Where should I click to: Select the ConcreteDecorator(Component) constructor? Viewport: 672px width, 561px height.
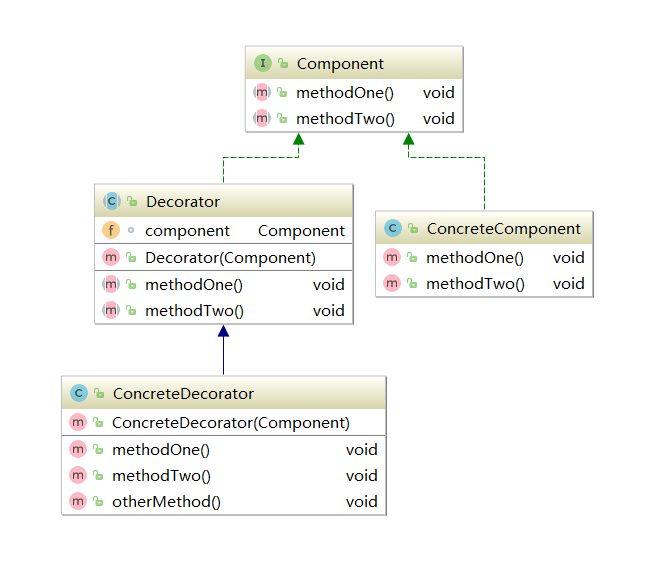[231, 423]
